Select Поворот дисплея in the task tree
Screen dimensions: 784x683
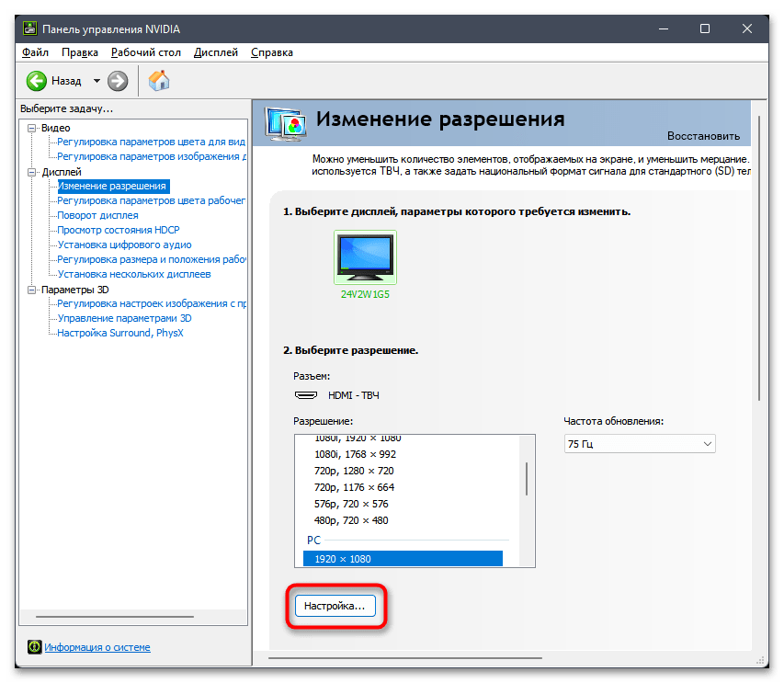coord(98,214)
